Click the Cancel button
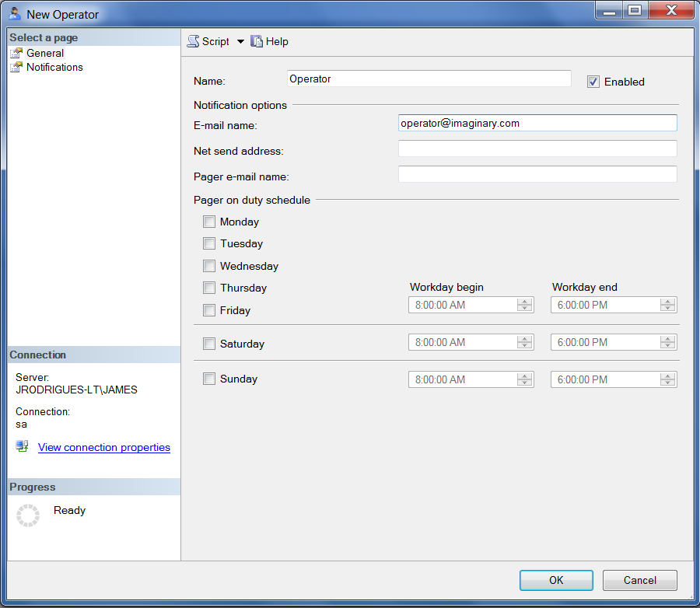Image resolution: width=700 pixels, height=608 pixels. [x=639, y=580]
